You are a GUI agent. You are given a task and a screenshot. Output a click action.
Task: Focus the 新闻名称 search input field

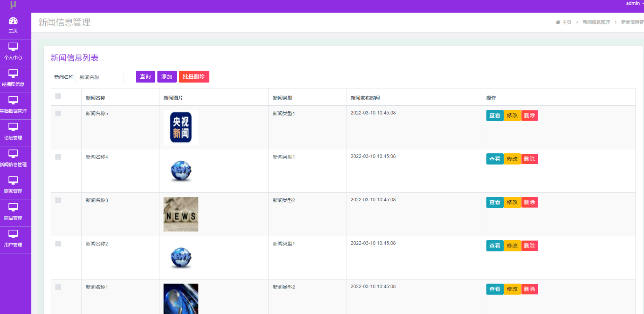99,77
